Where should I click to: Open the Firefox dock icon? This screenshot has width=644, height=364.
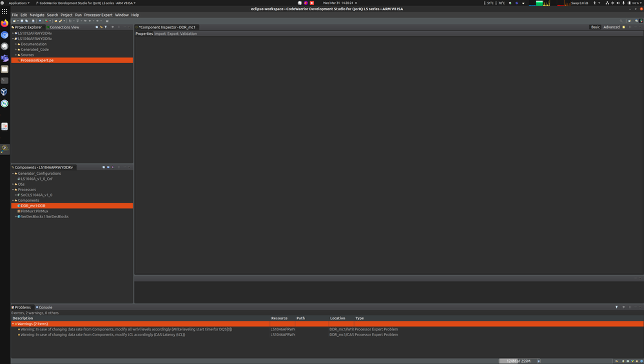click(x=5, y=23)
